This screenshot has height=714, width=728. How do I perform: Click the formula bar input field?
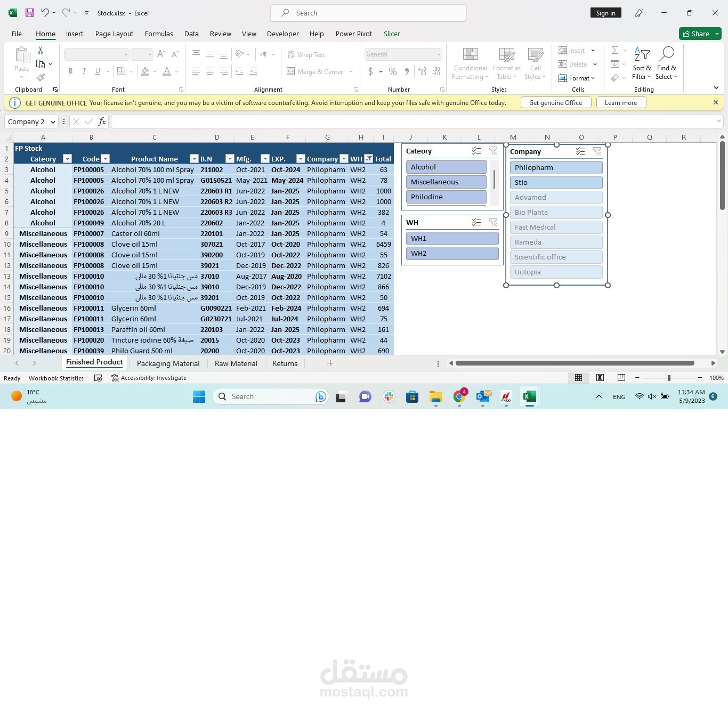[x=417, y=121]
